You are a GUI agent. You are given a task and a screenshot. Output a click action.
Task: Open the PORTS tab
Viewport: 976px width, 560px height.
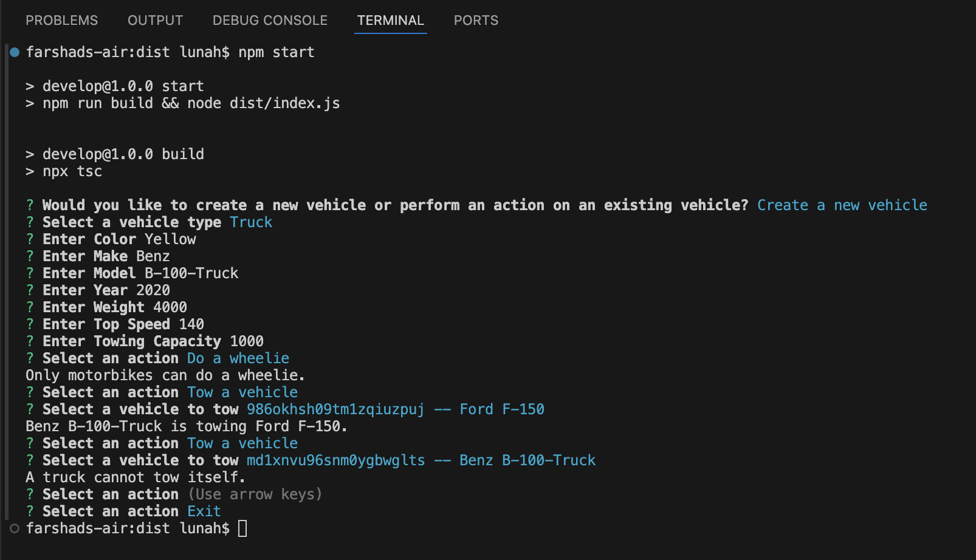pyautogui.click(x=475, y=20)
